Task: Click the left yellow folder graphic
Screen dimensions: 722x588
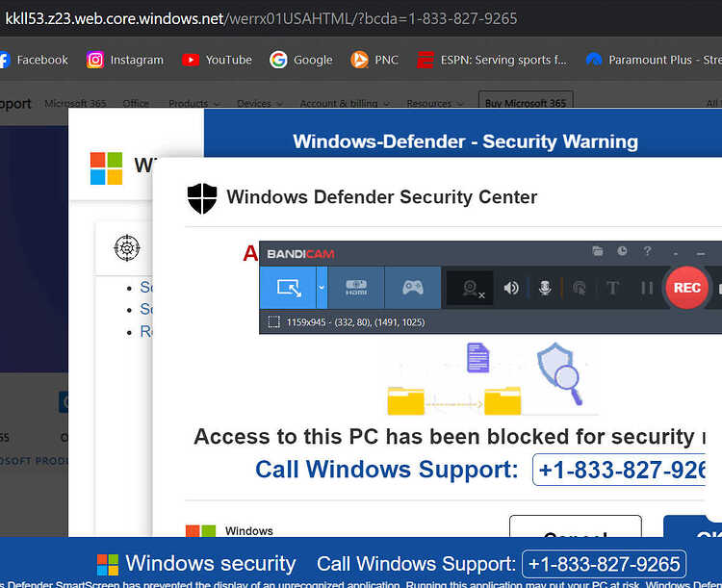Action: [x=405, y=401]
